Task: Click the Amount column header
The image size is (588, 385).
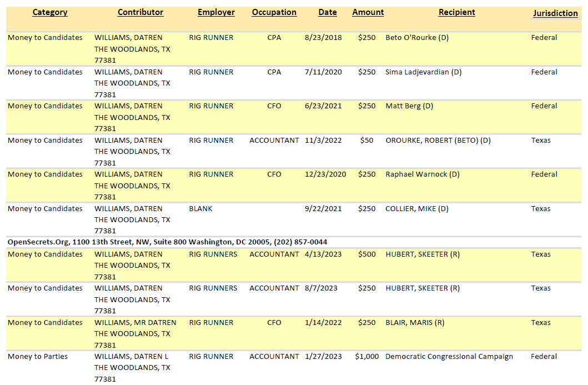Action: coord(368,12)
